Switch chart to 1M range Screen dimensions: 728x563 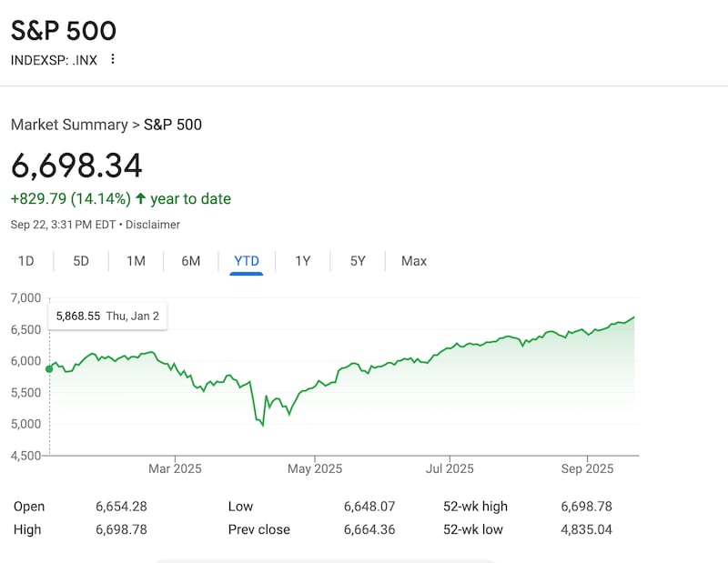pyautogui.click(x=136, y=261)
